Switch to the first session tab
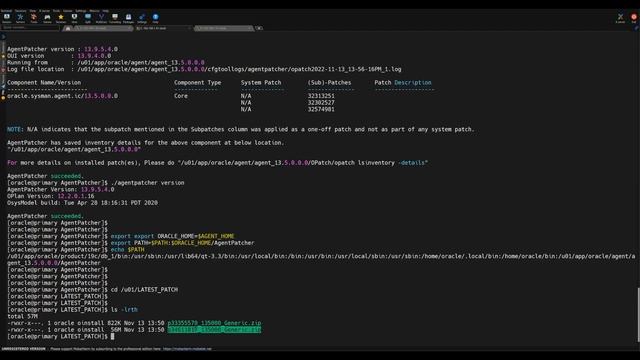This screenshot has height=360, width=640. click(x=103, y=28)
